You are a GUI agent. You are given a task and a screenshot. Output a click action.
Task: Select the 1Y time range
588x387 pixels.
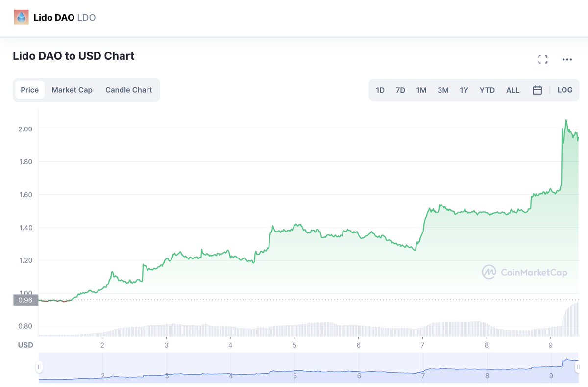(x=464, y=90)
